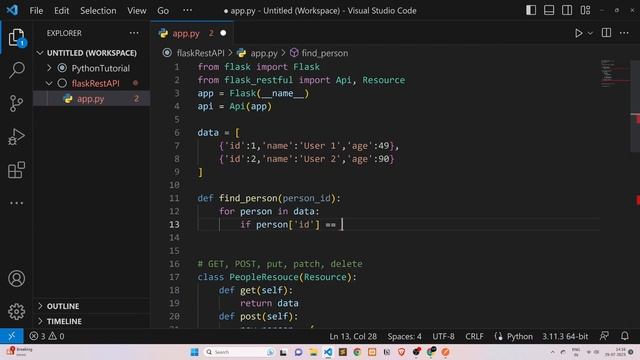
Task: Click PythonTutorial folder name in Explorer
Action: click(100, 68)
